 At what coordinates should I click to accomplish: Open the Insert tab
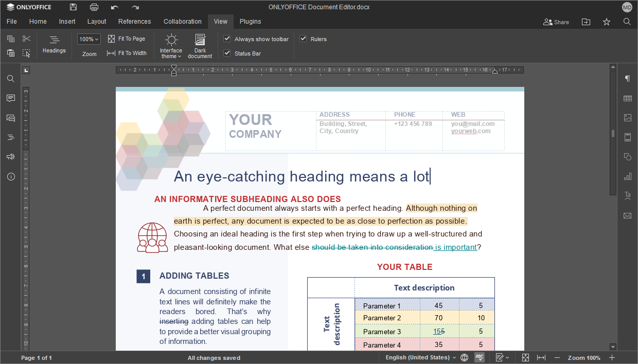point(67,22)
